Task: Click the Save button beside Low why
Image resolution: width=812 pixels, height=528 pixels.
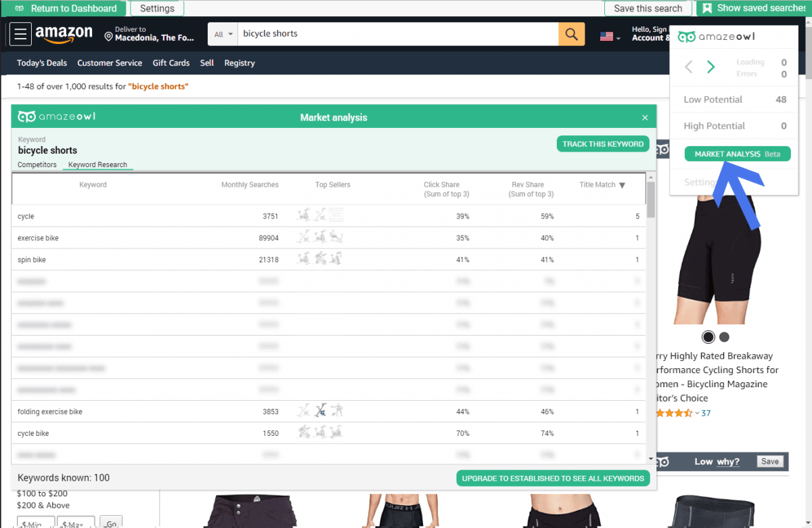Action: (x=770, y=461)
